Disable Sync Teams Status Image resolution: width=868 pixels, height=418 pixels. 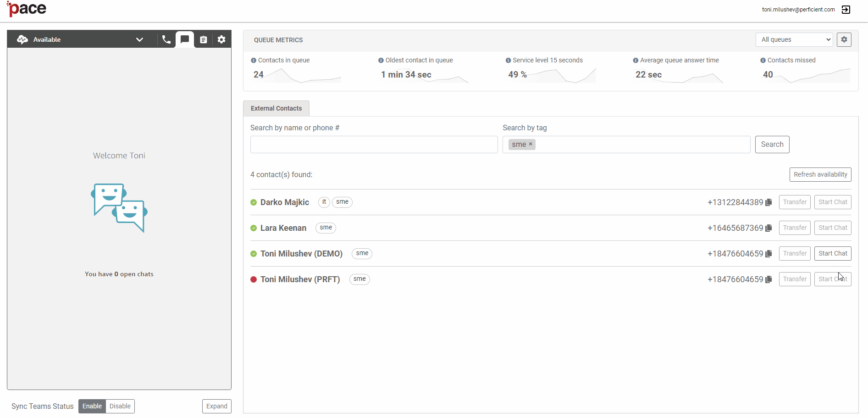(120, 406)
